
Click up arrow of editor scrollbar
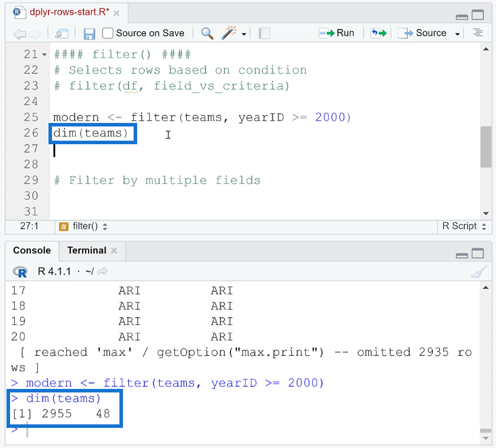[486, 49]
